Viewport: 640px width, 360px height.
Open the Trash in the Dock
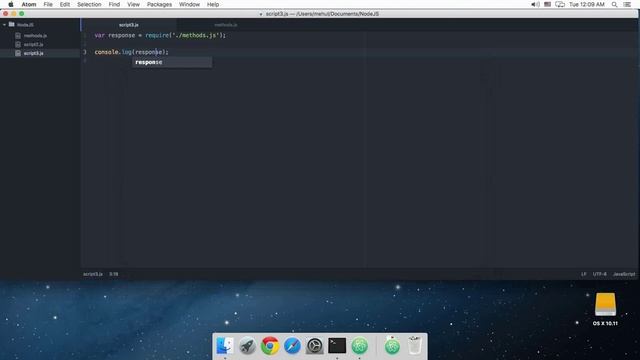415,346
